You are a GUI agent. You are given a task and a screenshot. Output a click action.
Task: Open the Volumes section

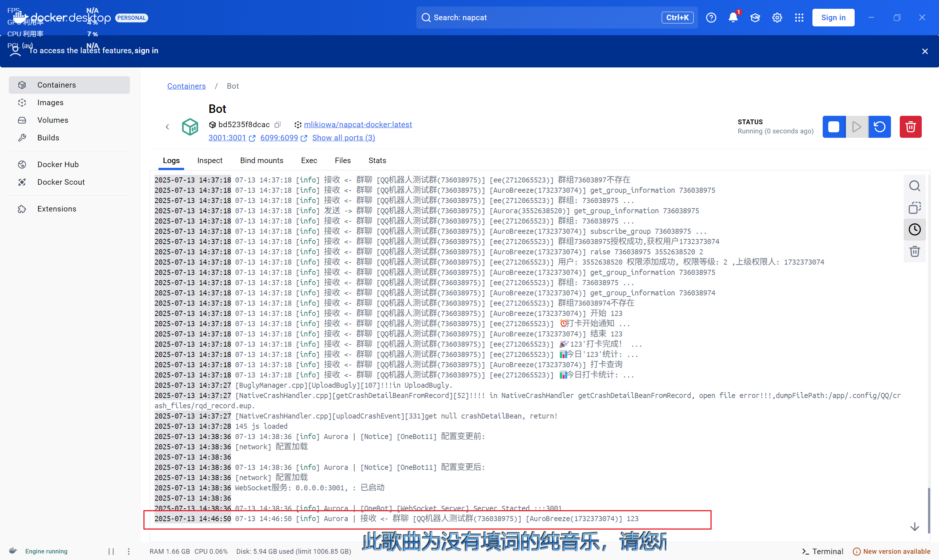tap(52, 120)
